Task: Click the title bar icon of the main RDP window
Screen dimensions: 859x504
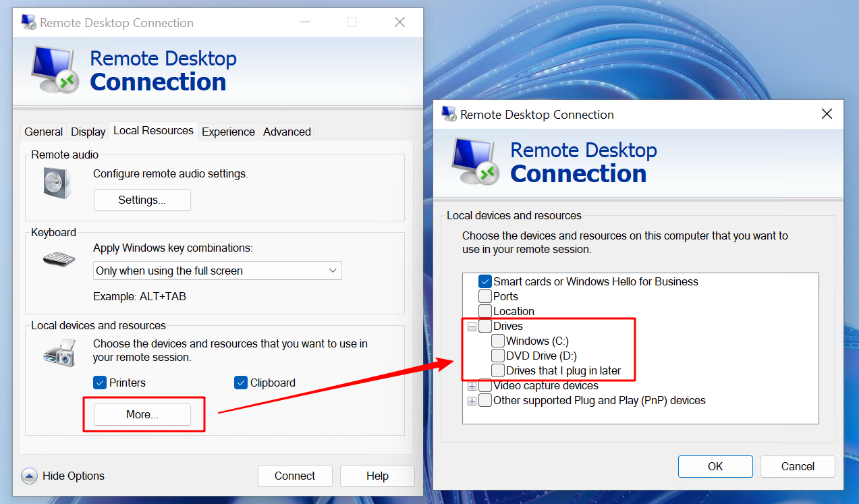Action: tap(28, 22)
